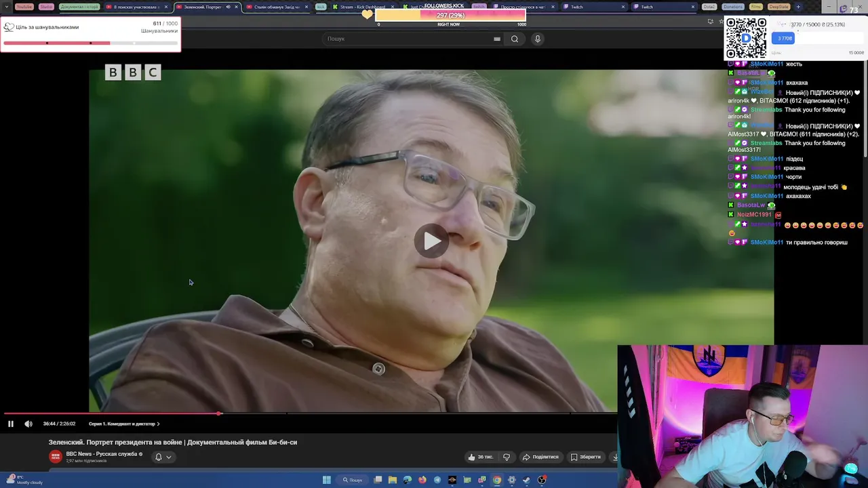Click the donation QR code overlay
Viewport: 868px width, 488px height.
[746, 38]
